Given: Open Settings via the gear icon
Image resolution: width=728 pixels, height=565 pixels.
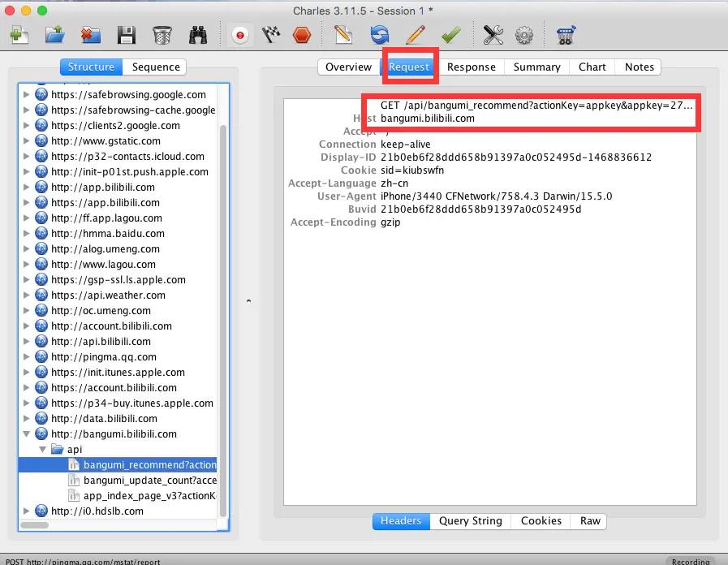Looking at the screenshot, I should coord(524,35).
